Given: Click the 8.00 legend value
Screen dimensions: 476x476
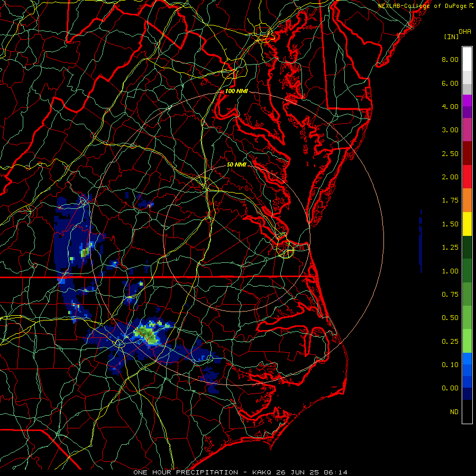Looking at the screenshot, I should click(x=450, y=59).
